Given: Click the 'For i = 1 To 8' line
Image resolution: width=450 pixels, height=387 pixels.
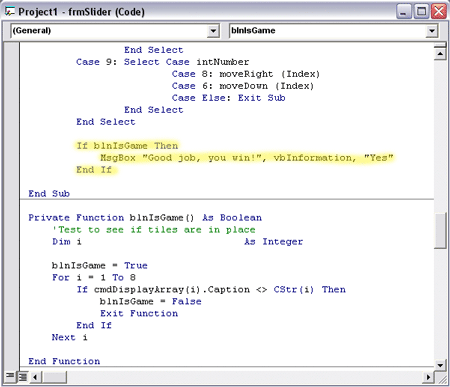Looking at the screenshot, I should (x=94, y=278).
